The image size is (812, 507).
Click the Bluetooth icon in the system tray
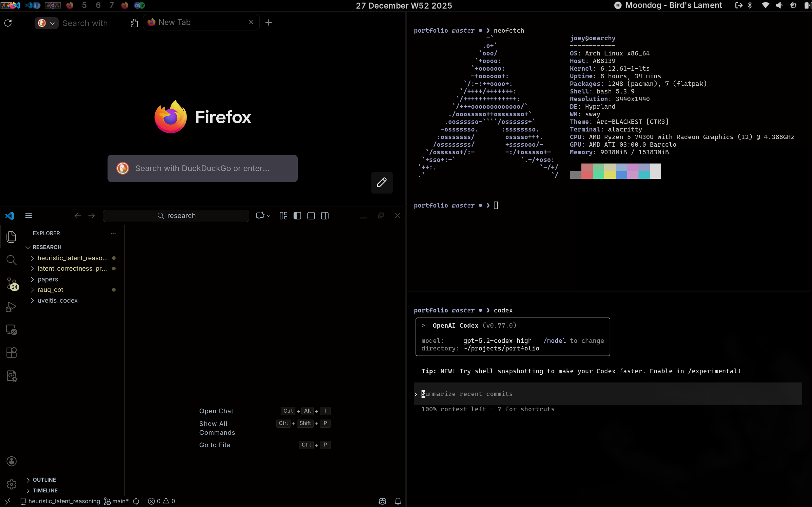749,5
